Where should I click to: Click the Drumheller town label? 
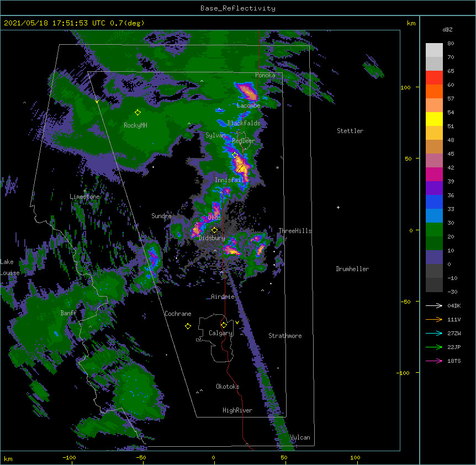pyautogui.click(x=352, y=269)
